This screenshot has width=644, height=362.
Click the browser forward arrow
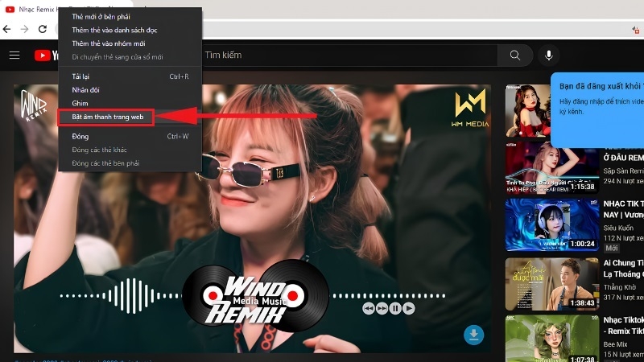point(25,29)
